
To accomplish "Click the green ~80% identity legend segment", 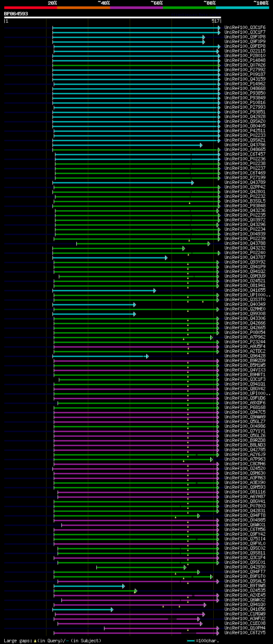I will tap(189, 7).
